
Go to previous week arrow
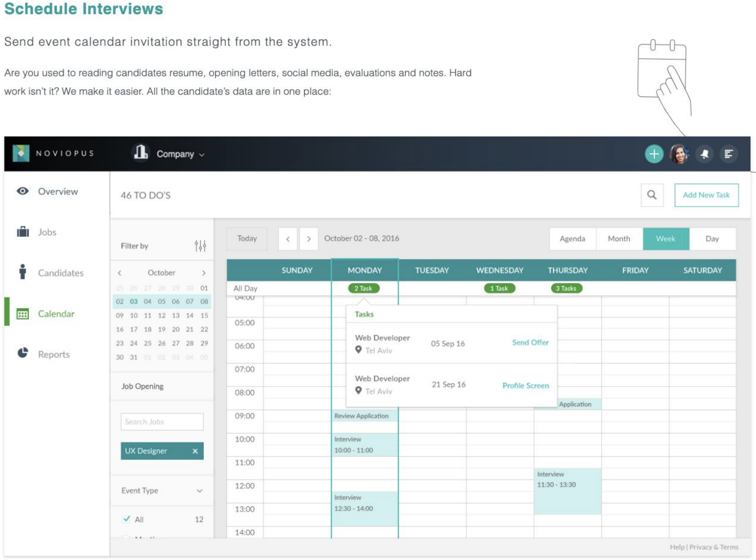click(x=288, y=239)
